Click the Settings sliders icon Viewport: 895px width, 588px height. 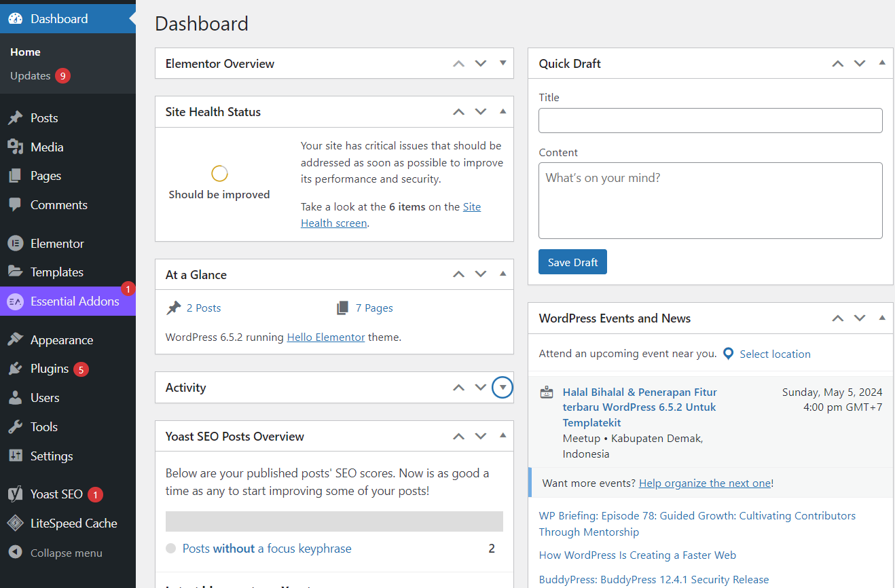click(15, 456)
